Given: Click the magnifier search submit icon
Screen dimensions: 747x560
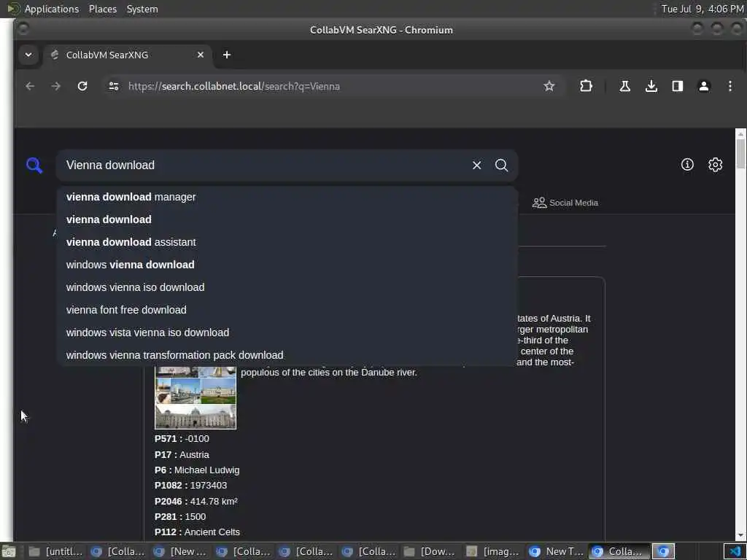Looking at the screenshot, I should (501, 166).
